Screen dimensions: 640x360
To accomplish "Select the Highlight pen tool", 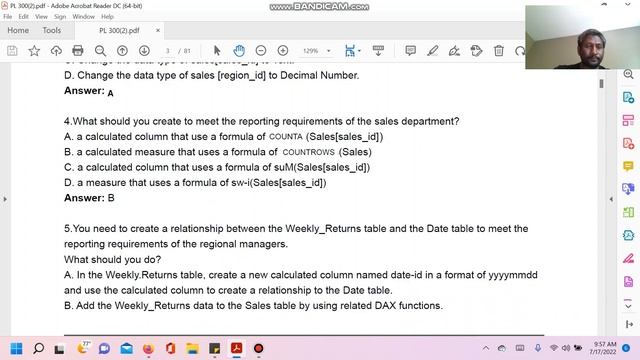I will [432, 51].
